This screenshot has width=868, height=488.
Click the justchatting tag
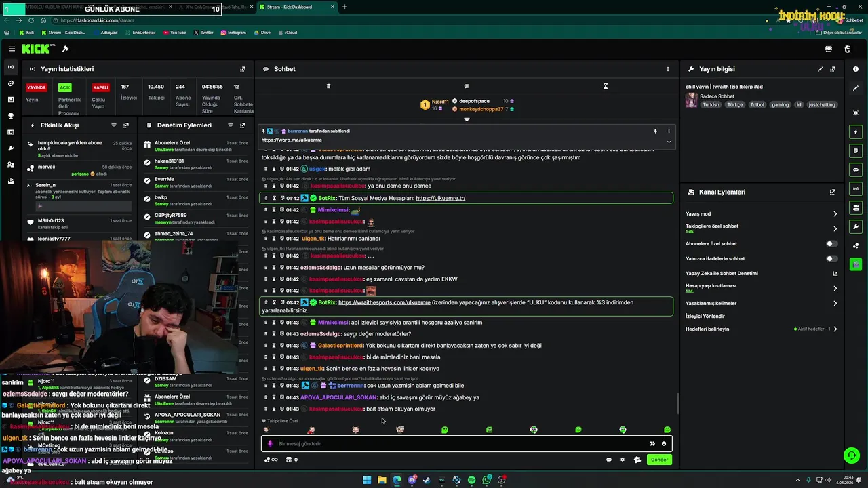[x=823, y=105]
